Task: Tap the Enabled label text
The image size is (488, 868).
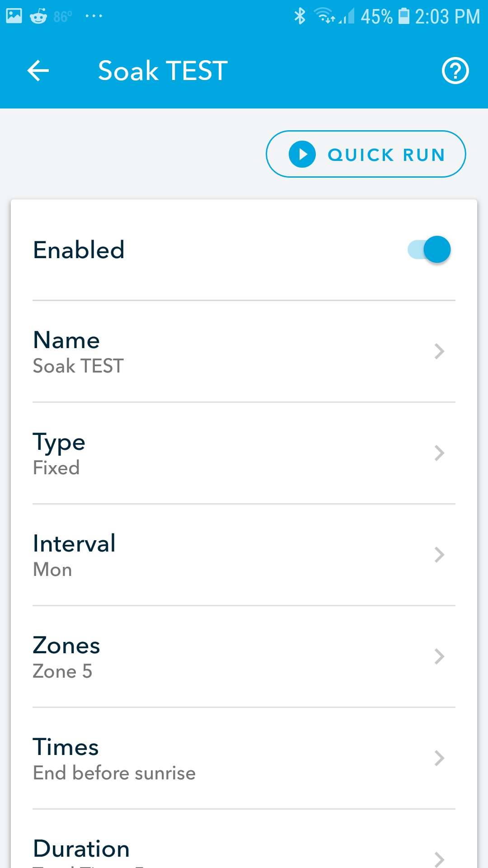Action: [79, 250]
